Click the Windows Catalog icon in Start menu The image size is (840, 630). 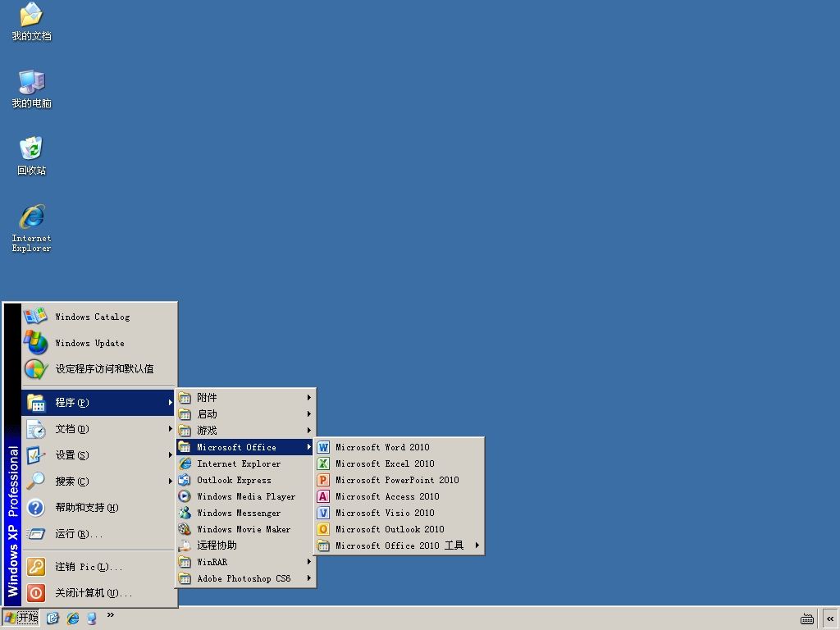click(x=35, y=316)
